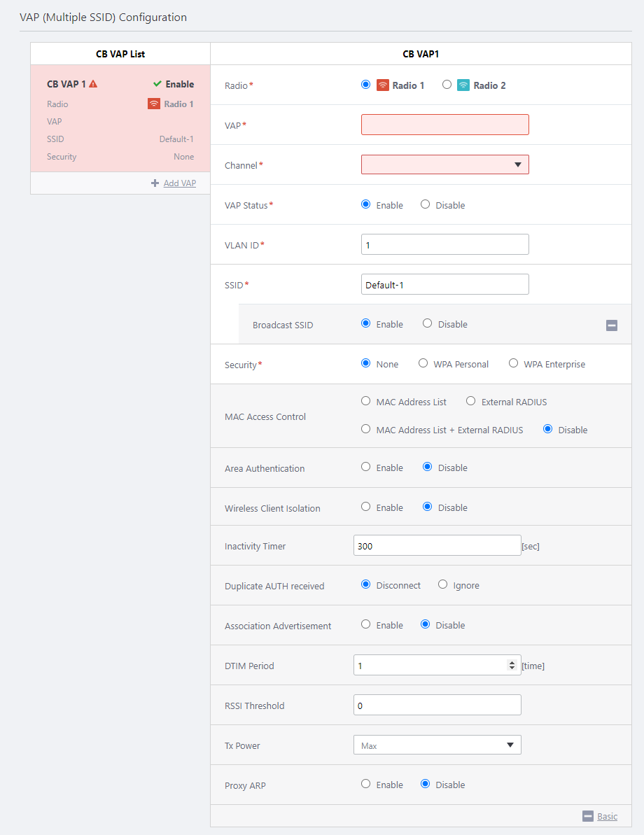644x835 pixels.
Task: Click the RSSI Threshold field
Action: point(437,705)
